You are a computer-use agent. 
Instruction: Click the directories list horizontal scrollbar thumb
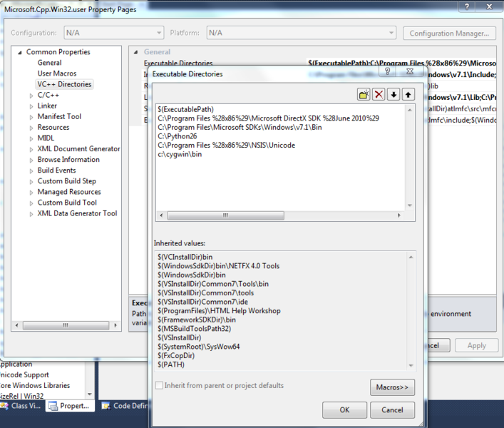tap(226, 215)
